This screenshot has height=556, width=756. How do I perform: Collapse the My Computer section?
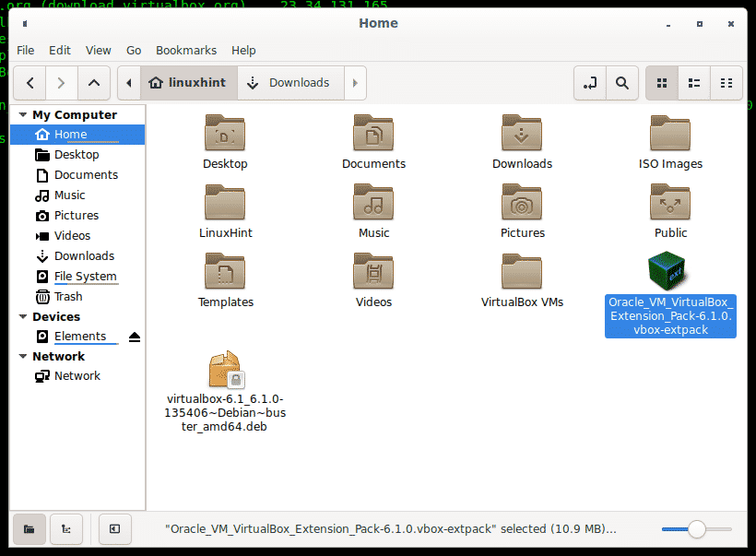23,114
